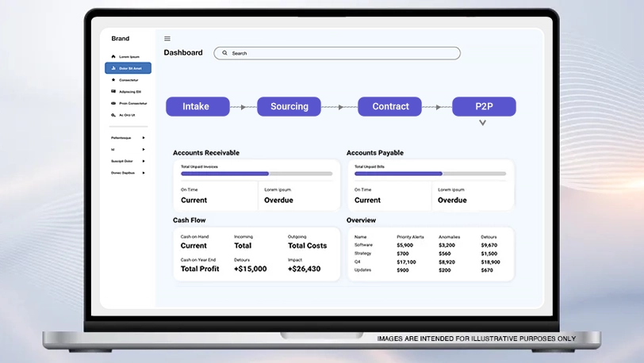The width and height of the screenshot is (644, 363).
Task: Click the Contract stage button
Action: 390,106
